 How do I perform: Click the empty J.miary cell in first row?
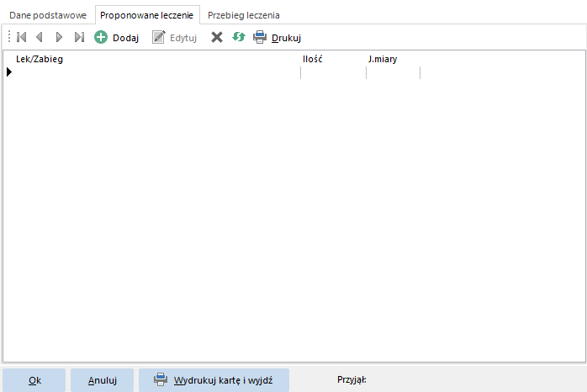pyautogui.click(x=393, y=72)
